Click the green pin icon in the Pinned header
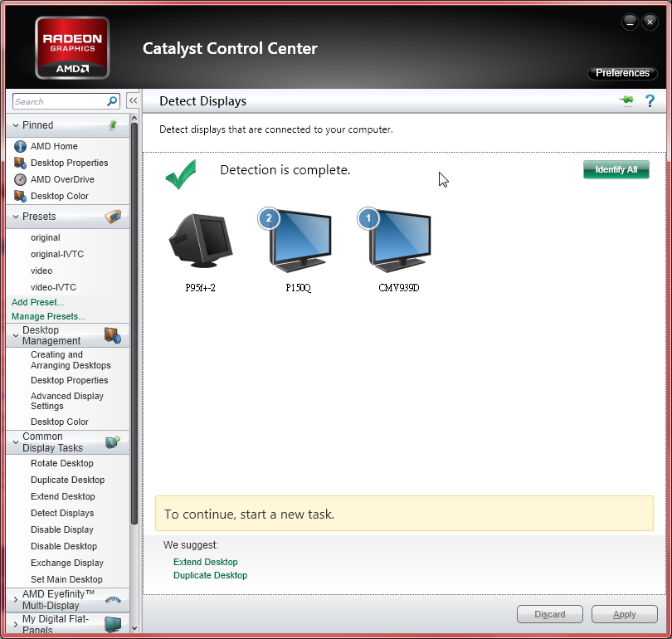The width and height of the screenshot is (672, 639). click(113, 125)
